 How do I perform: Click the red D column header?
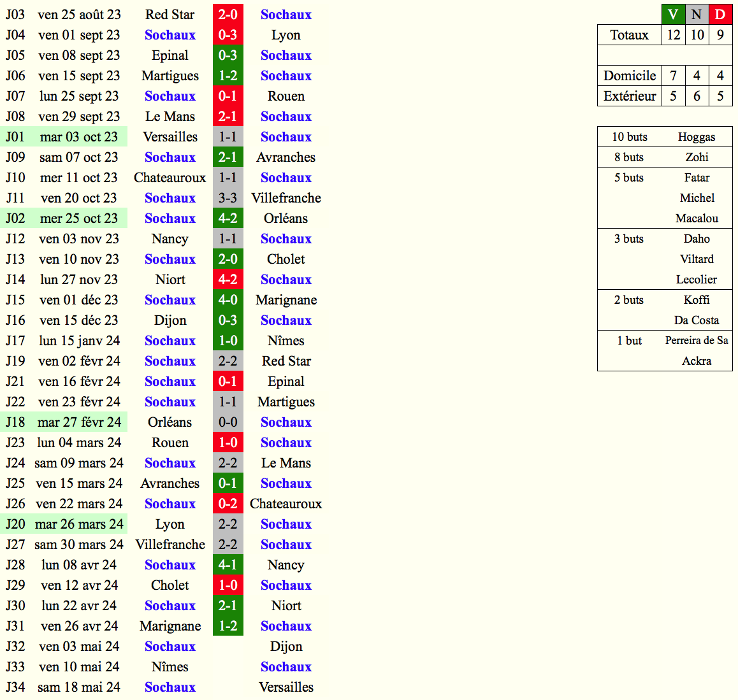pyautogui.click(x=720, y=15)
